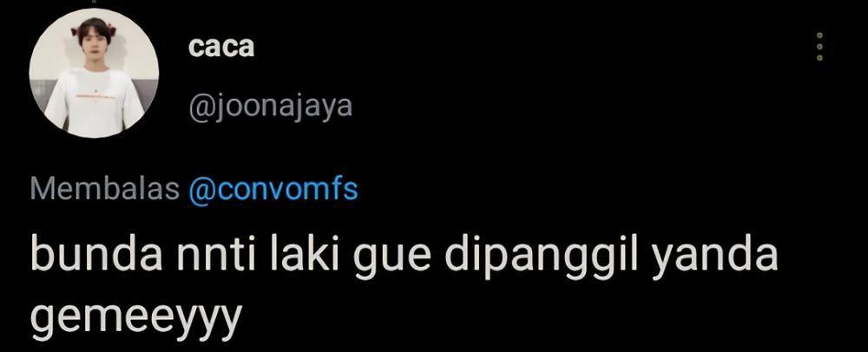Open caca's circular profile picture
This screenshot has width=868, height=352.
(x=94, y=74)
